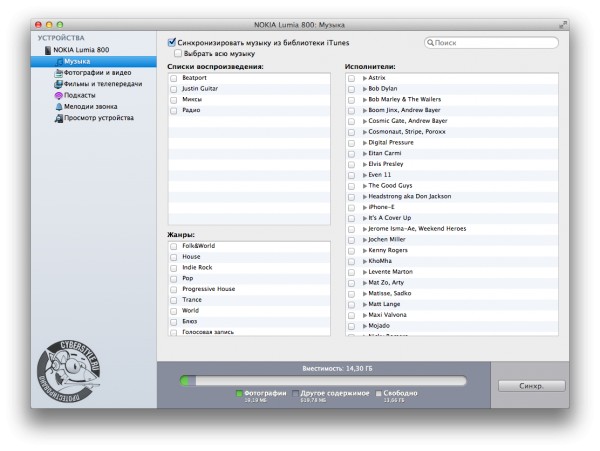This screenshot has height=451, width=600.
Task: Check the Indie Rock genre checkbox
Action: [174, 268]
